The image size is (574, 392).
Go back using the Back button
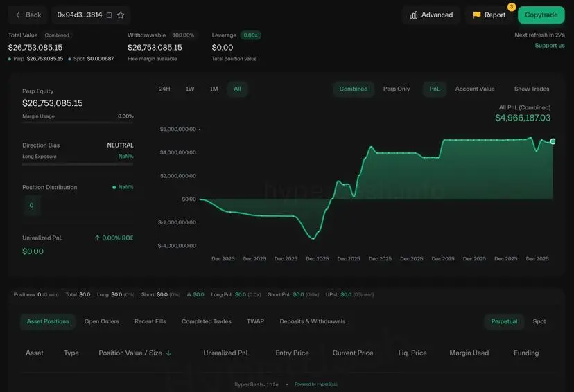pyautogui.click(x=28, y=15)
